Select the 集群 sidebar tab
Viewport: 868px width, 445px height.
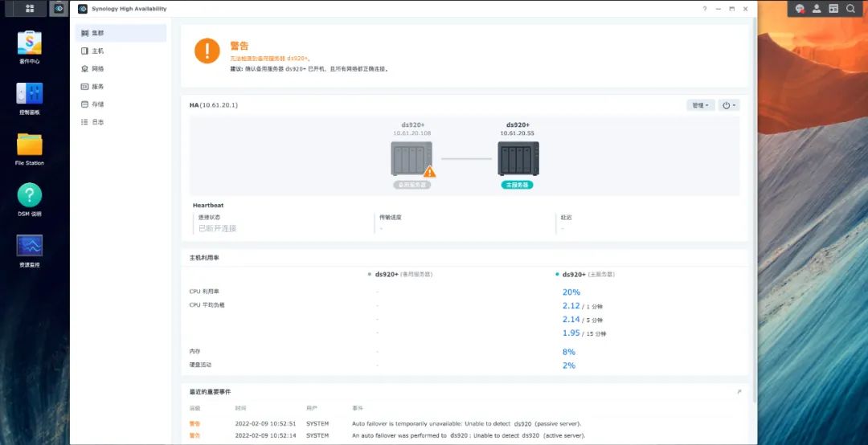coord(121,33)
